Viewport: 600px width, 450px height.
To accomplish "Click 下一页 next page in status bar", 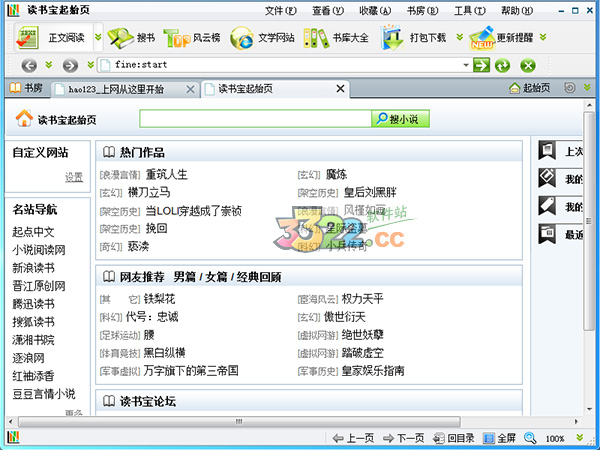I will click(404, 438).
